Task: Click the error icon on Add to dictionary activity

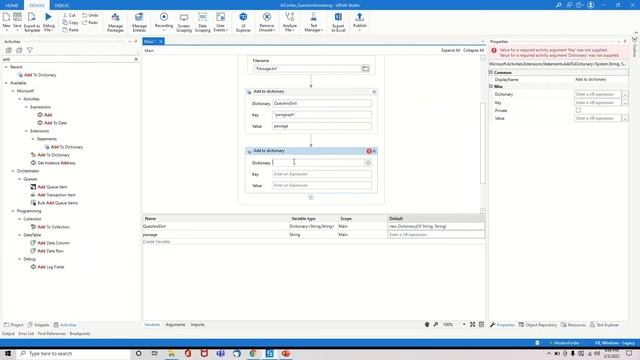Action: 369,151
